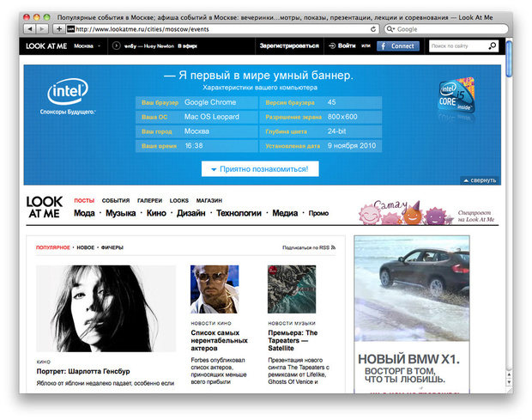Click the vertical scrollbar thumb
The height and width of the screenshot is (420, 532).
pyautogui.click(x=509, y=58)
